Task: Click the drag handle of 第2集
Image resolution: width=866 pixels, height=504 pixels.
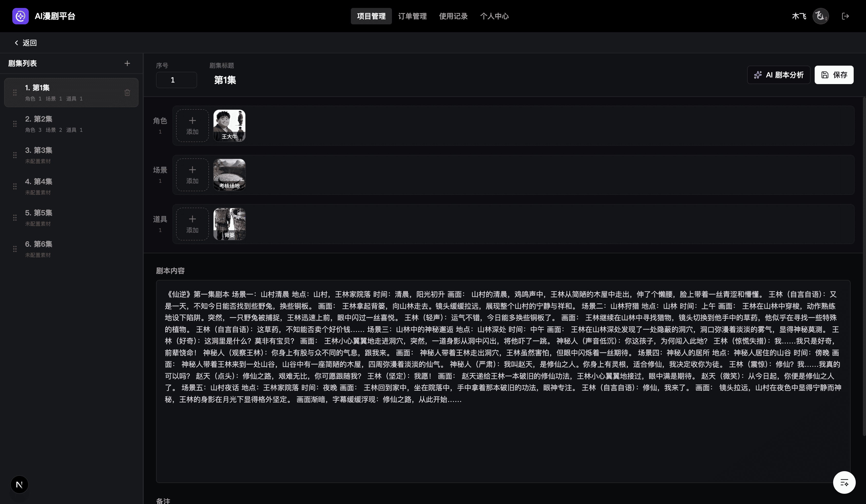Action: 15,124
